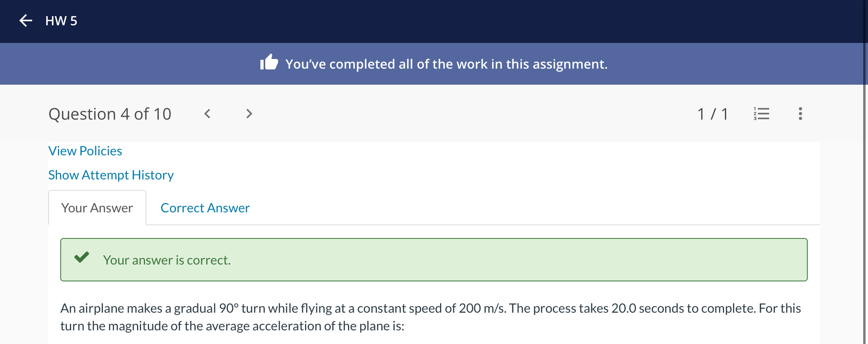Go back using the HW 5 arrow

[26, 20]
